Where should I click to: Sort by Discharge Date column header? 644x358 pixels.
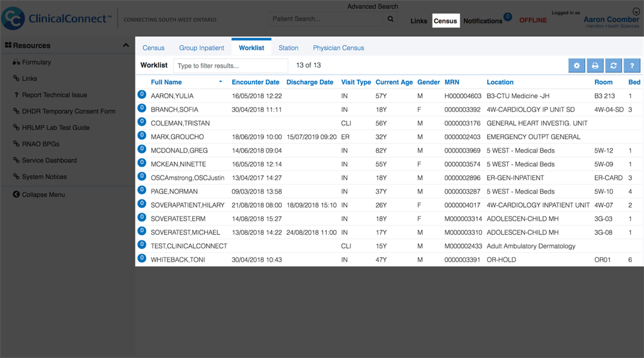click(310, 82)
